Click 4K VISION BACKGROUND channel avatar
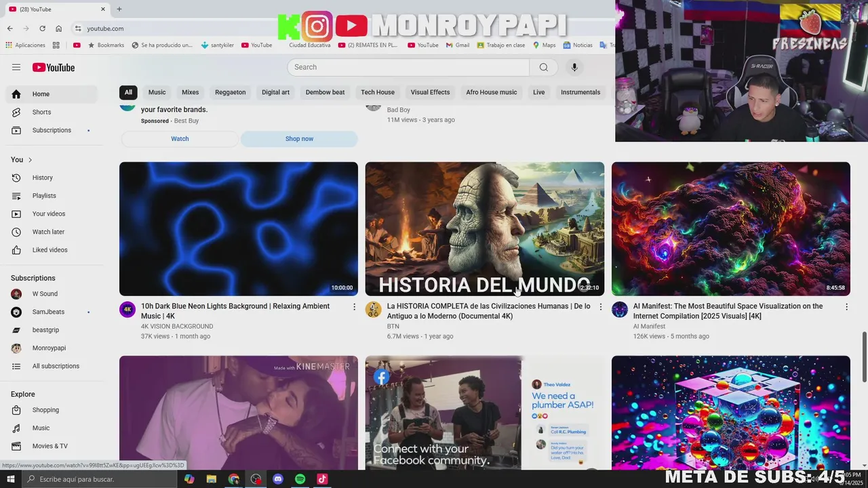 127,310
